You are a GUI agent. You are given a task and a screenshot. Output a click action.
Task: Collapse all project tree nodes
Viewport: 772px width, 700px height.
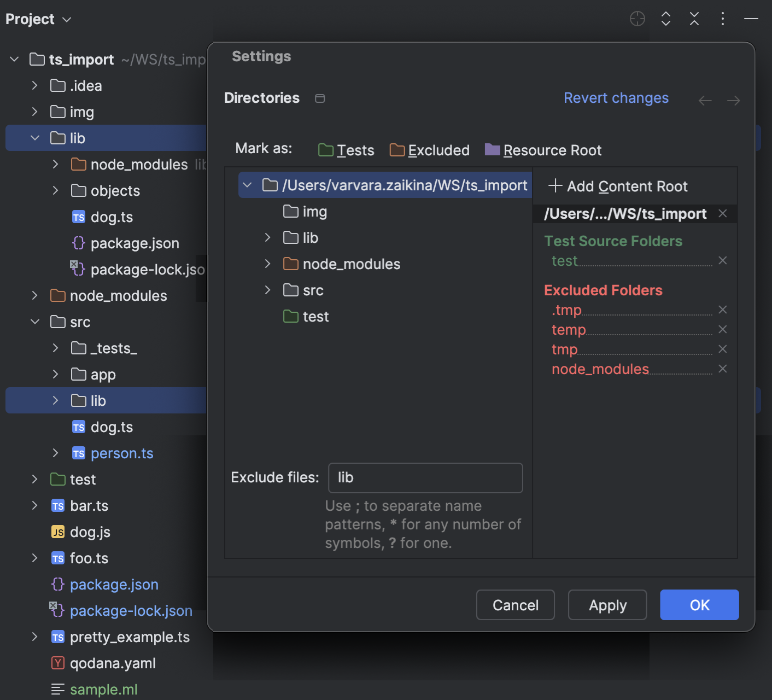click(694, 19)
